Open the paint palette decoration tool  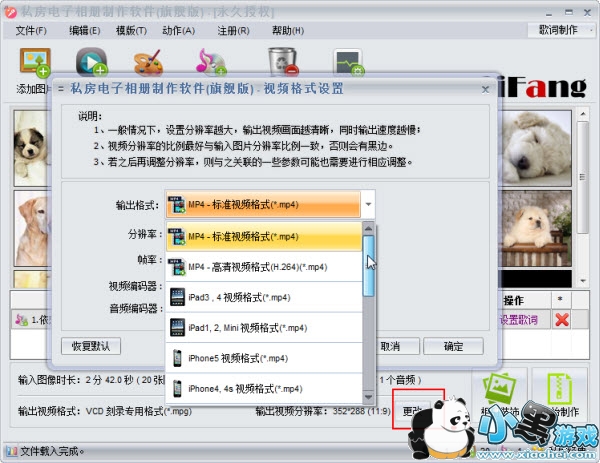(x=148, y=63)
